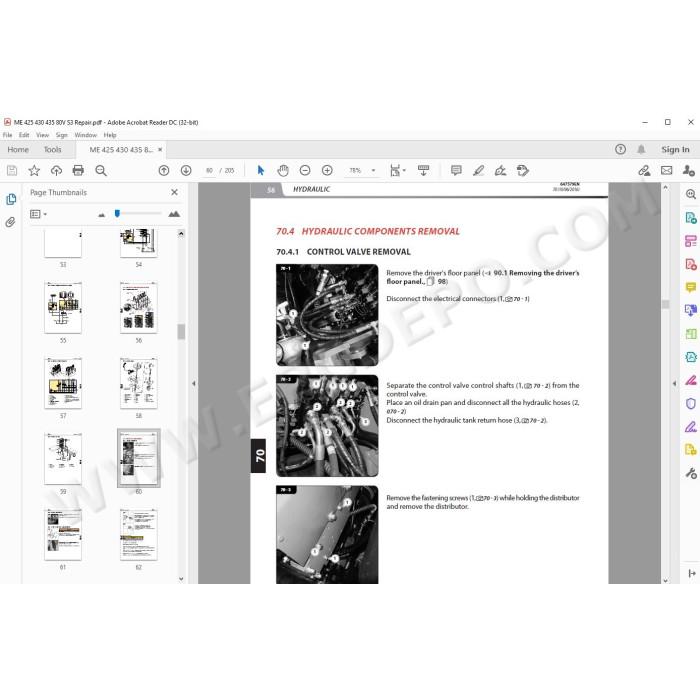The height and width of the screenshot is (700, 700).
Task: Click the stamp tool icon
Action: pos(522,170)
